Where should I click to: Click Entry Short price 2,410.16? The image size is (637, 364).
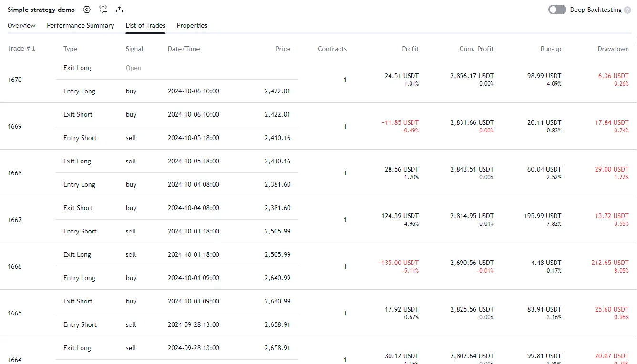tap(277, 138)
